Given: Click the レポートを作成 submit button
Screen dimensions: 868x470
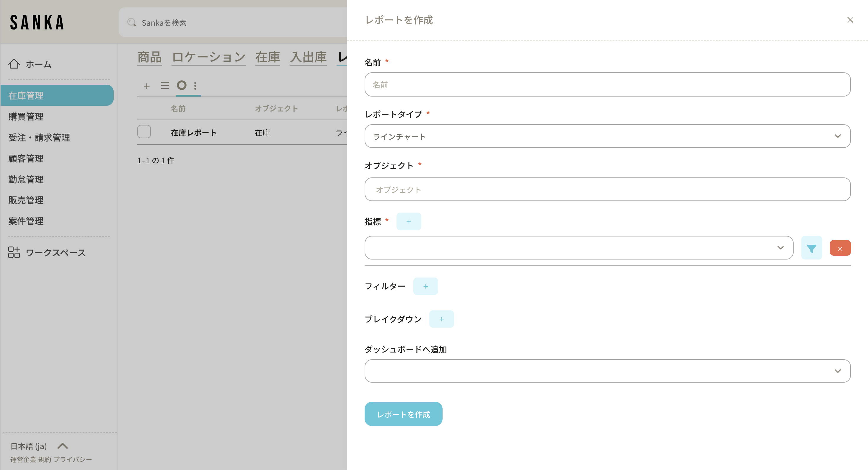Looking at the screenshot, I should 403,414.
